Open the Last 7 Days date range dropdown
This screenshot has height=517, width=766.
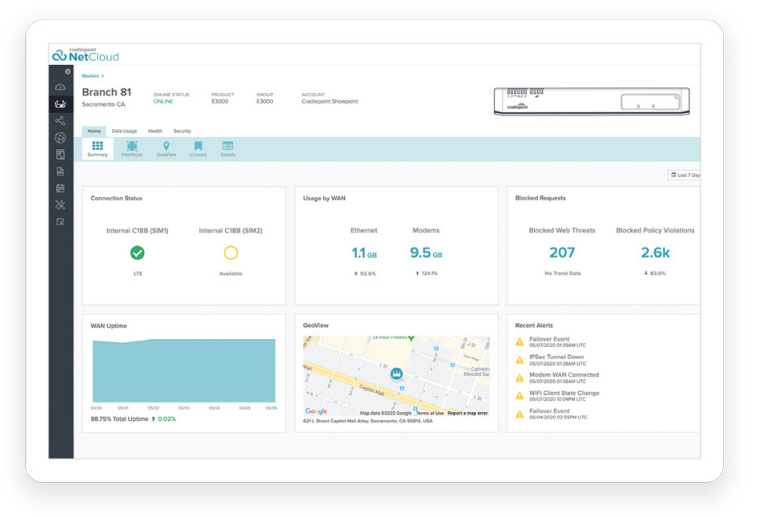click(684, 175)
